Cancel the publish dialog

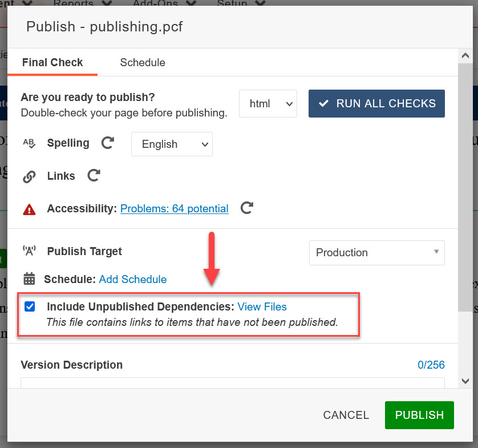[346, 415]
